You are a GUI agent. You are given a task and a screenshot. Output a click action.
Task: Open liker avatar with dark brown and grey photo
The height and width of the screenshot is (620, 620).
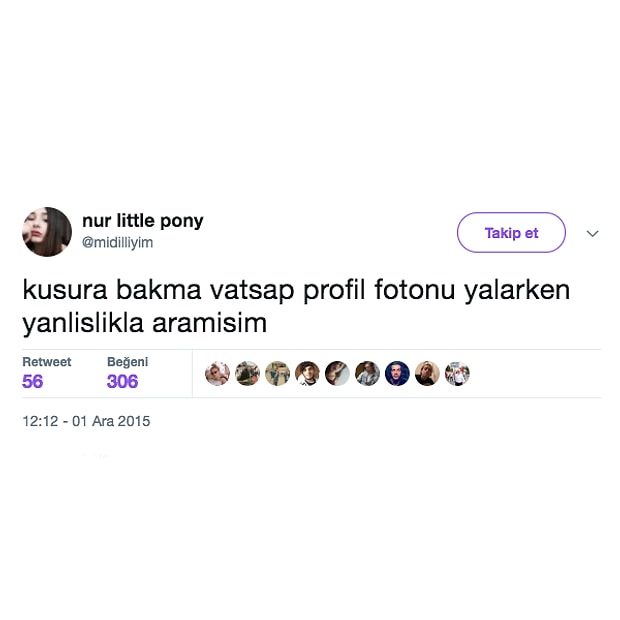point(337,374)
